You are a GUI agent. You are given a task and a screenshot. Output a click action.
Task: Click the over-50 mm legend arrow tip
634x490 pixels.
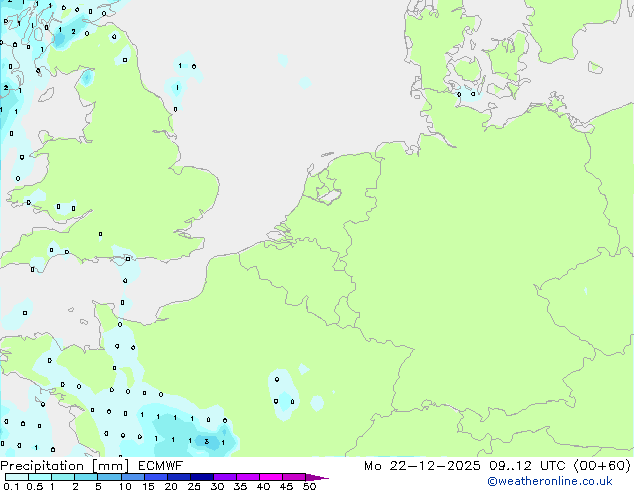pos(317,477)
